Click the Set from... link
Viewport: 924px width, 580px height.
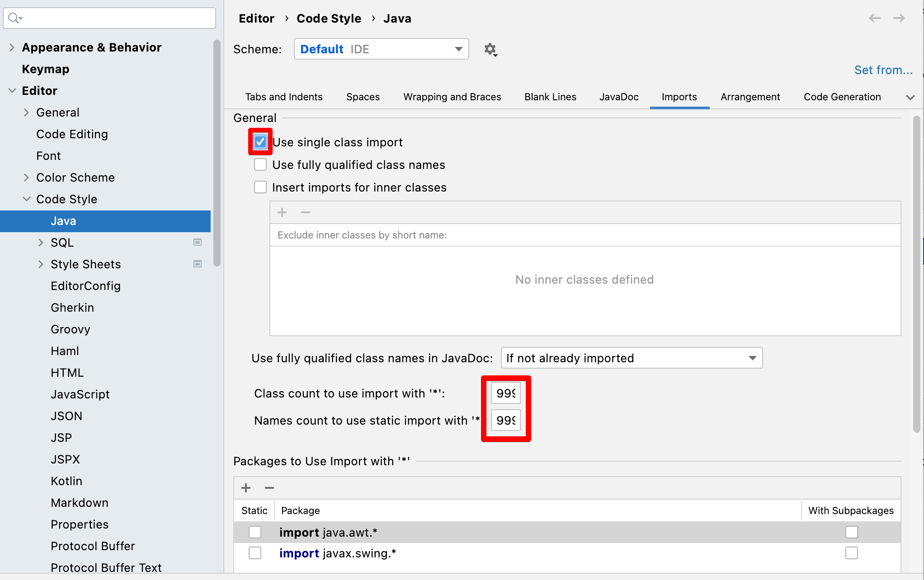(x=883, y=70)
